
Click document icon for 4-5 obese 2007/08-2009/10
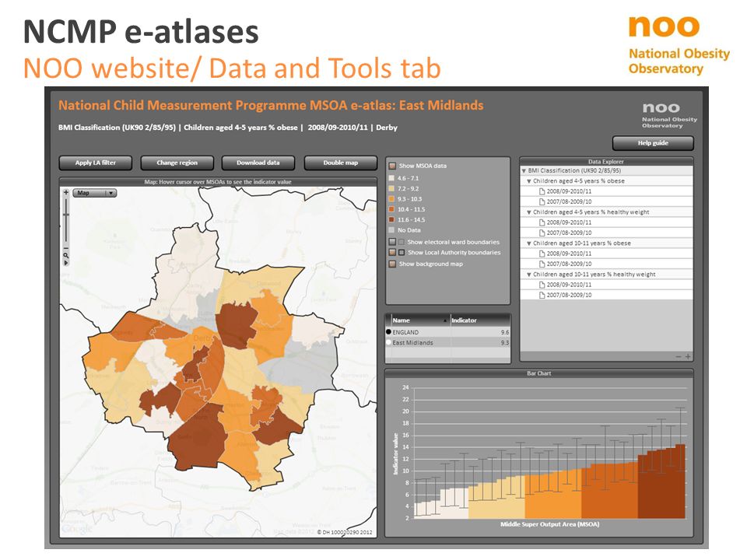pyautogui.click(x=542, y=202)
